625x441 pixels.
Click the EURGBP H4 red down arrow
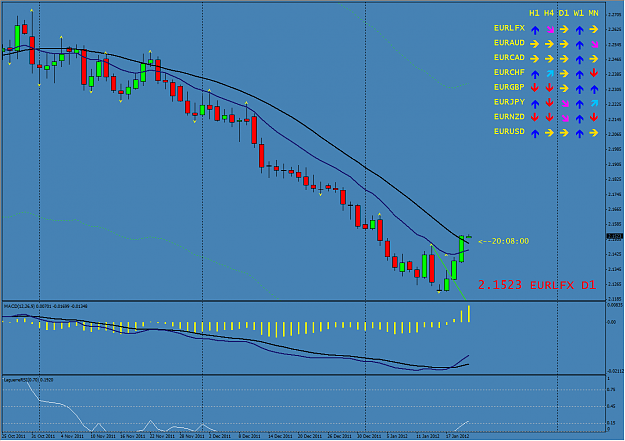point(550,88)
